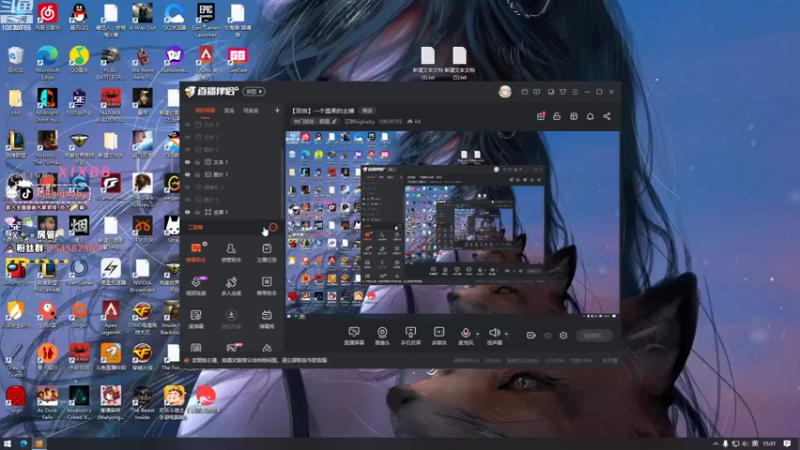Show the hidden 摄像头 2 layer

click(x=188, y=187)
